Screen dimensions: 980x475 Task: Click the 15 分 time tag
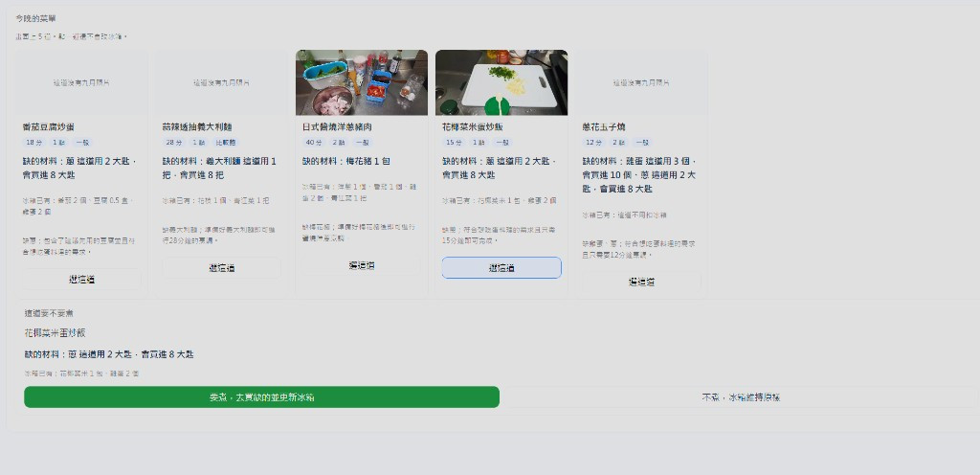(455, 143)
